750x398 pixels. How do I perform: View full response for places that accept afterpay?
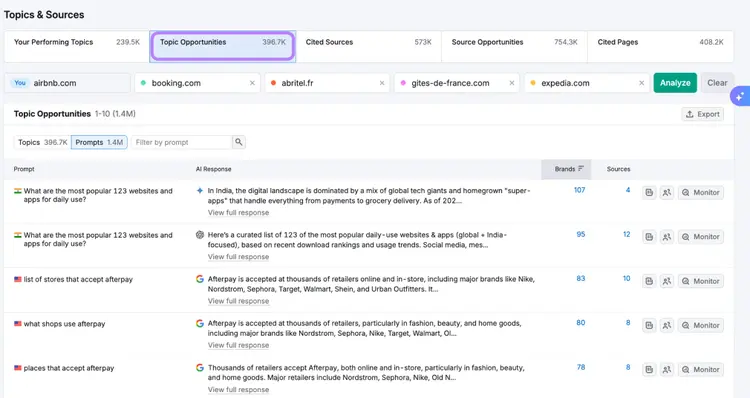tap(238, 389)
